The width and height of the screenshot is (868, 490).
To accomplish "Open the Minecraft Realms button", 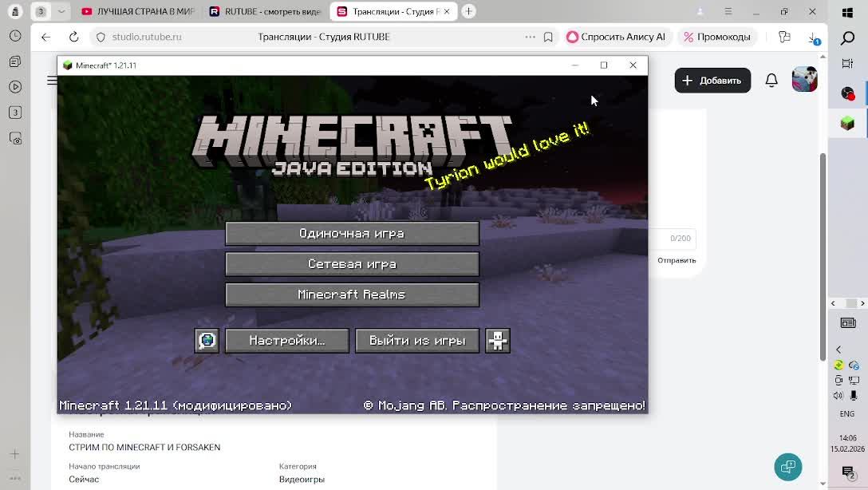I will point(352,294).
